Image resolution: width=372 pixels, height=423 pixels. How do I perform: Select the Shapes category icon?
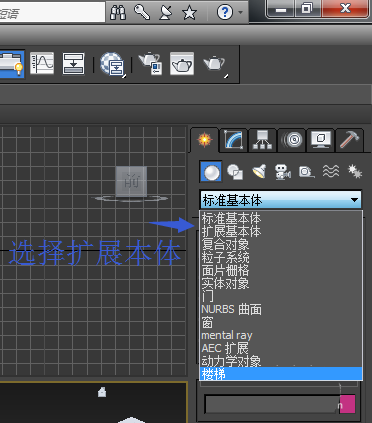(235, 172)
